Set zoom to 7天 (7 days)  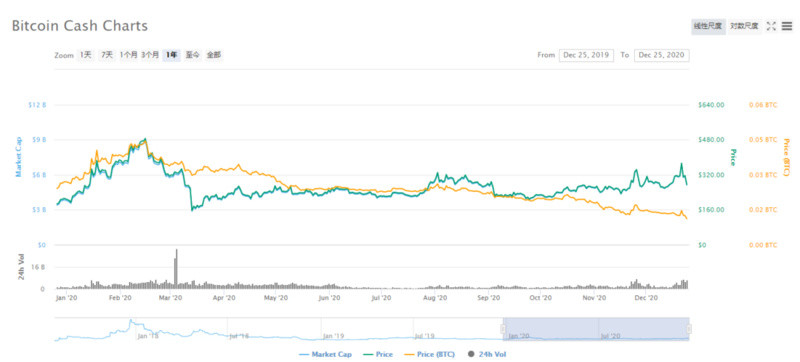107,55
